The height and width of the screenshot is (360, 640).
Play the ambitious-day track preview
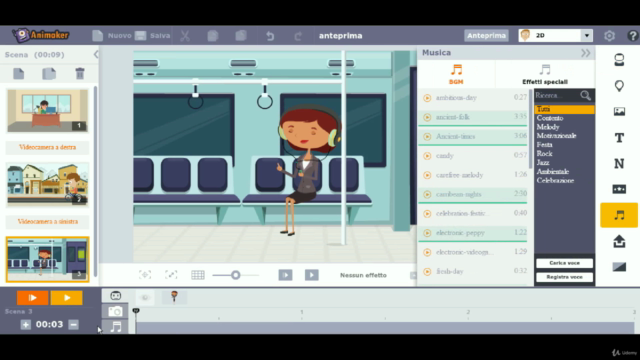427,98
